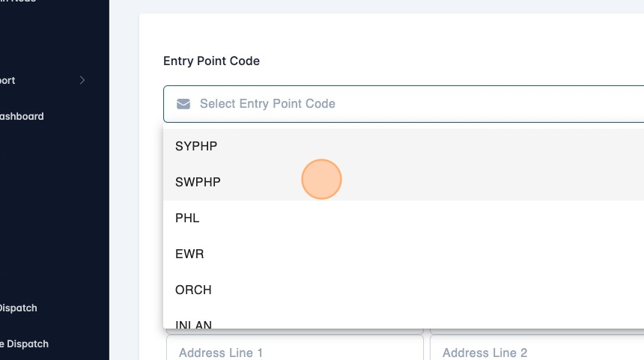
Task: Open the bottom sidebar entry ending 'e Dispatch'
Action: 23,344
